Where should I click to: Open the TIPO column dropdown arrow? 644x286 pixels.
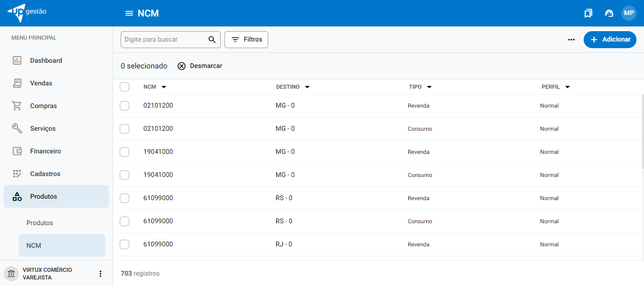click(x=429, y=87)
